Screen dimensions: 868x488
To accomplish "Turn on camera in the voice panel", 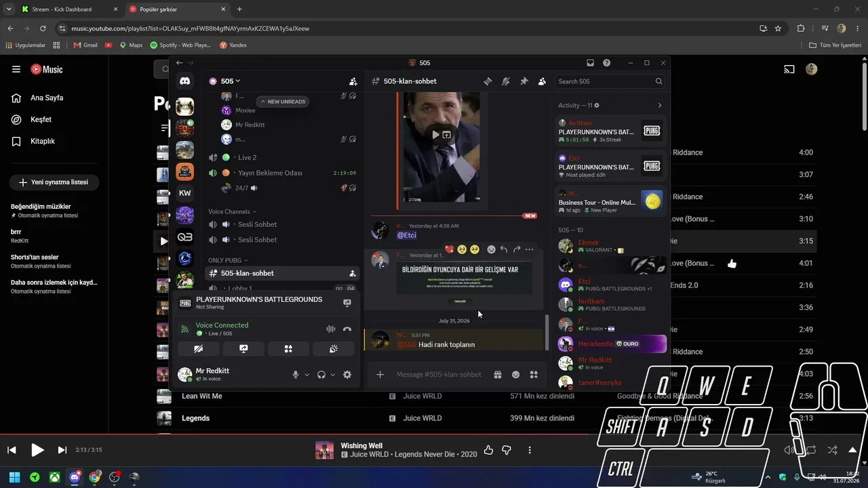I will (x=198, y=349).
